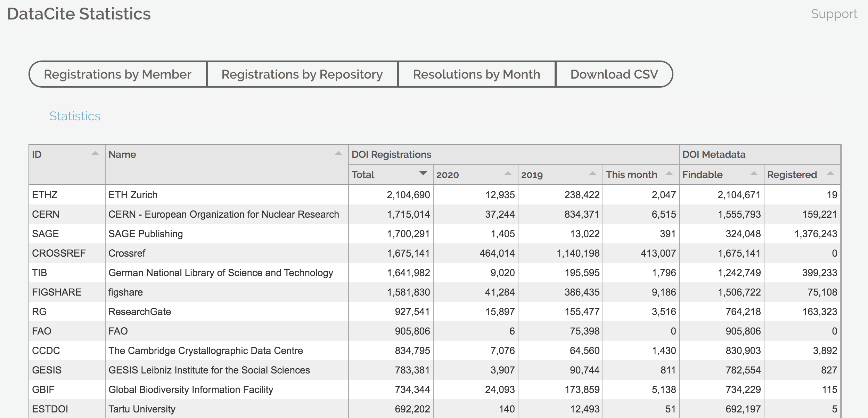The image size is (868, 418).
Task: Click the DOI Metadata group header
Action: tap(760, 154)
